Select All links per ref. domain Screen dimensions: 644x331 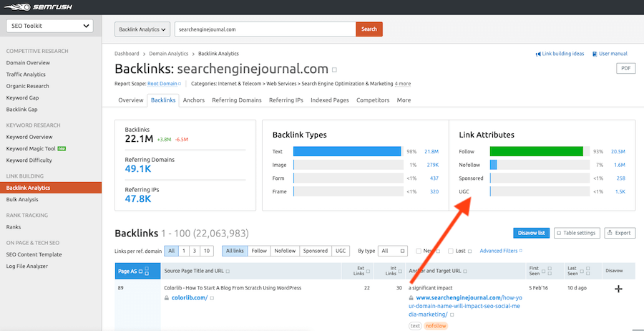[171, 251]
